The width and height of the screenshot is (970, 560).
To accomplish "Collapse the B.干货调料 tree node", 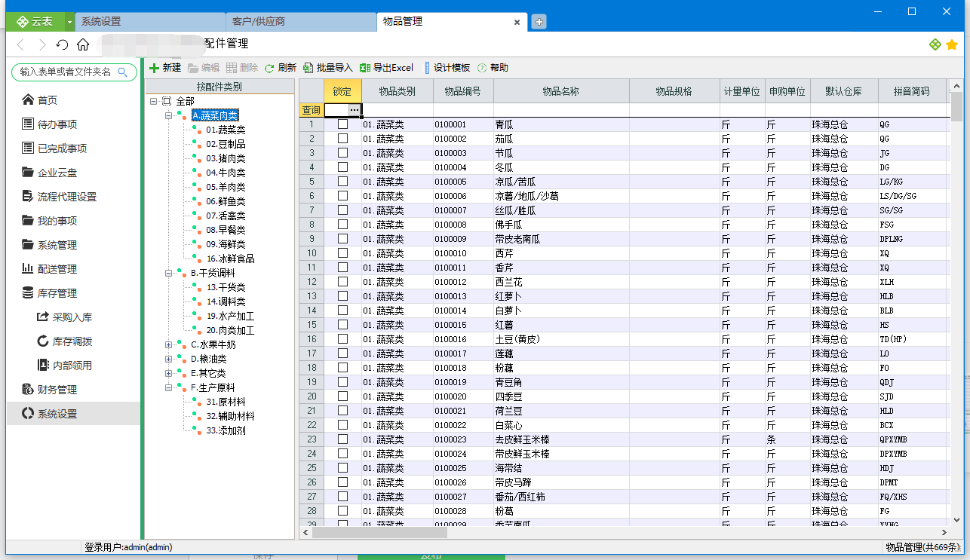I will click(169, 274).
